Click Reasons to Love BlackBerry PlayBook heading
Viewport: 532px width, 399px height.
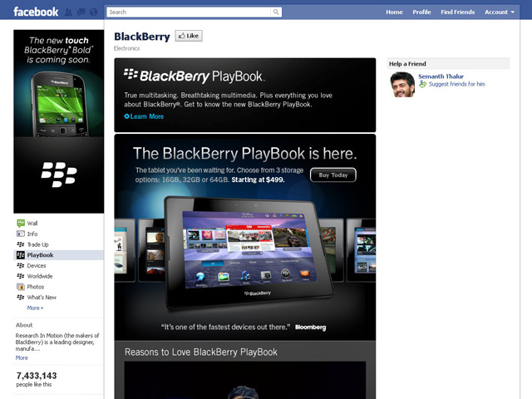[201, 352]
